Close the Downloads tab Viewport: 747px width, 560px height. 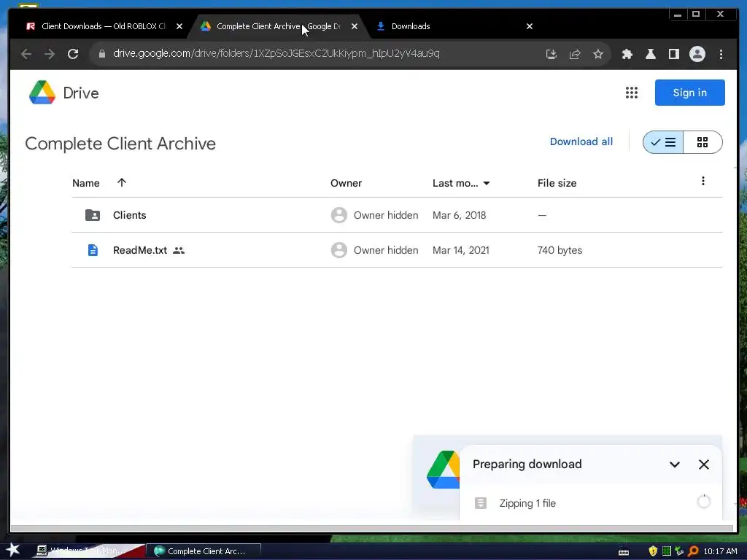(530, 26)
